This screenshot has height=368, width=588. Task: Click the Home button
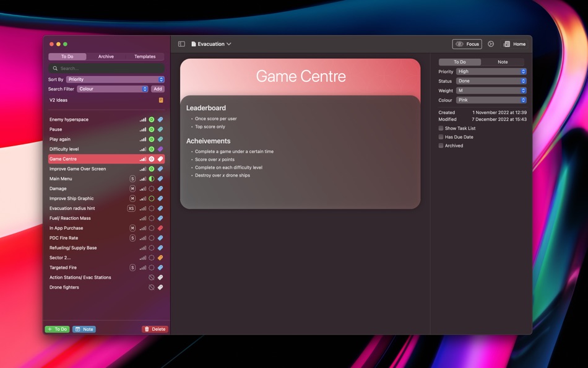[514, 44]
